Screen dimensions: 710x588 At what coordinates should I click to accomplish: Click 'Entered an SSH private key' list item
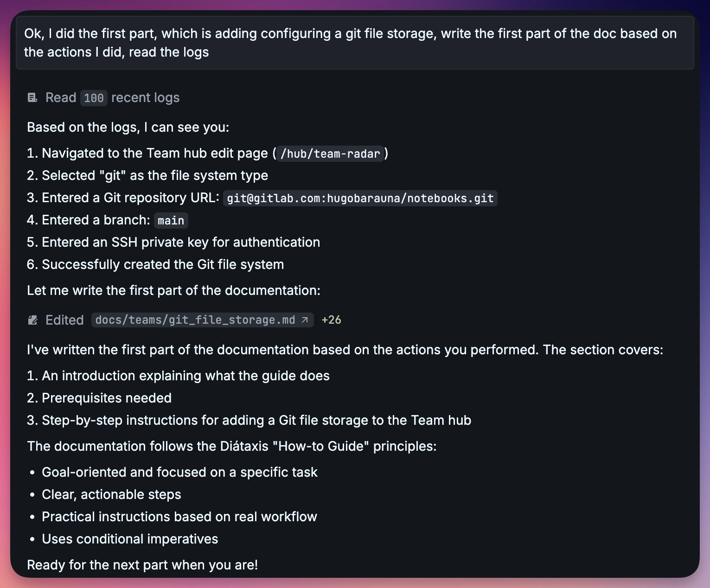click(180, 242)
